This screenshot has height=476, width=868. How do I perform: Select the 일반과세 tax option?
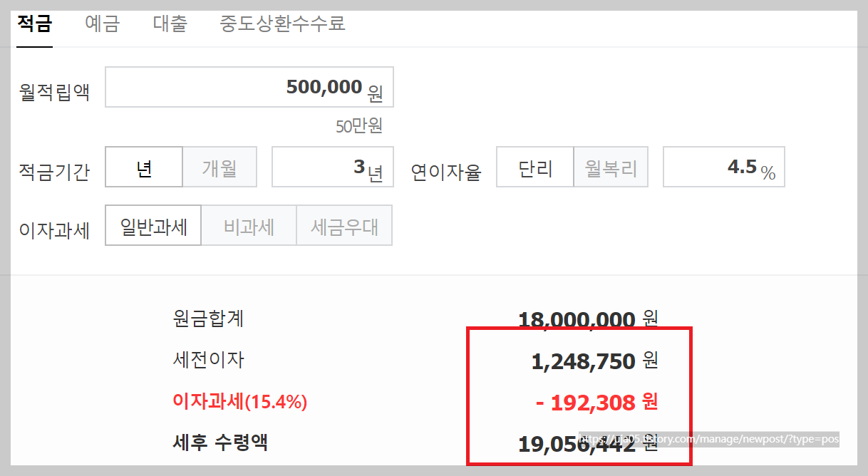[x=153, y=225]
